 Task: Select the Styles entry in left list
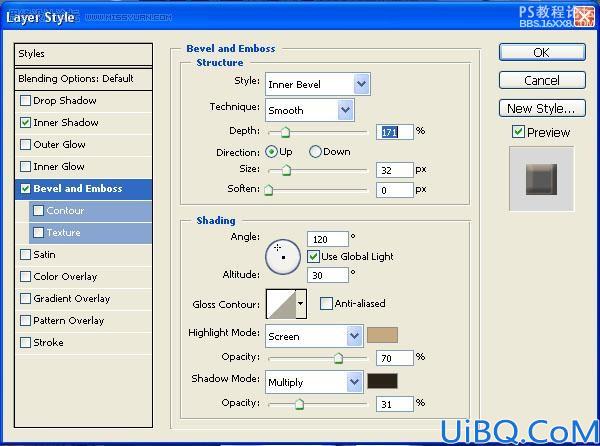[x=83, y=54]
